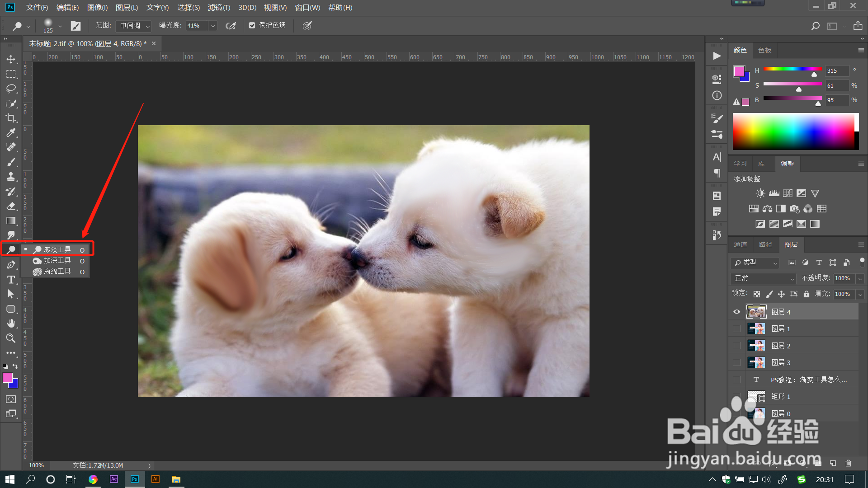This screenshot has height=488, width=868.
Task: Select the Eraser tool
Action: pyautogui.click(x=11, y=206)
